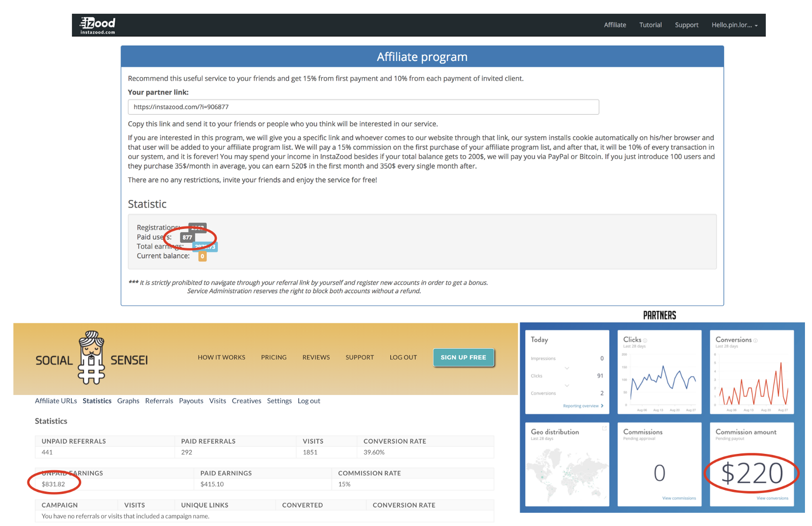Open the Tutorial menu item
Screen dimensions: 812x526
coord(651,25)
